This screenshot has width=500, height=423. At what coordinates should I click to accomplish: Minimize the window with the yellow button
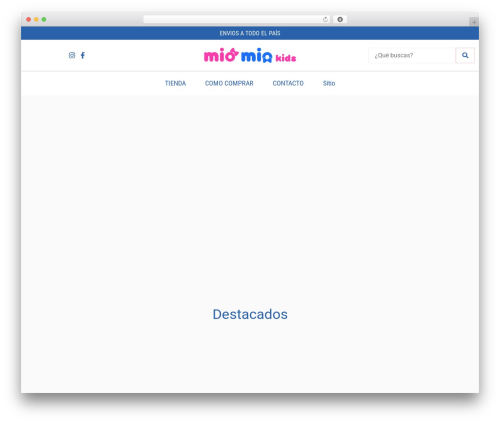[x=36, y=20]
